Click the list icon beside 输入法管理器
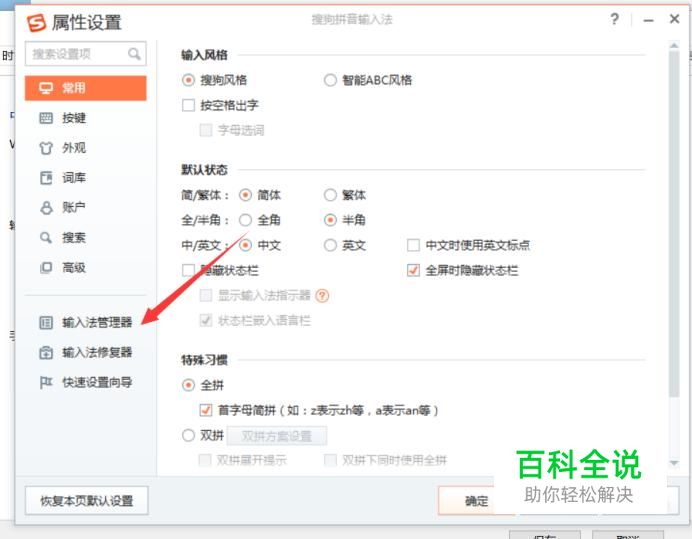 click(x=46, y=323)
